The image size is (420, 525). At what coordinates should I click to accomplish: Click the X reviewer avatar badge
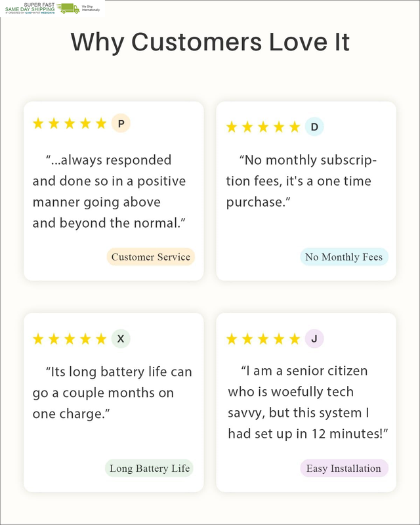coord(121,339)
